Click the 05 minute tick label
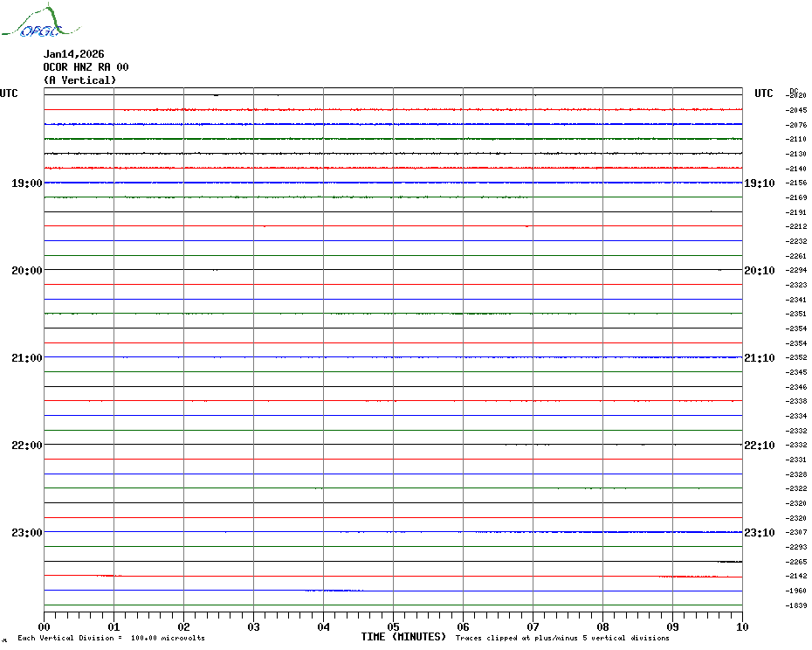Viewport: 812px width, 650px height. [x=393, y=626]
